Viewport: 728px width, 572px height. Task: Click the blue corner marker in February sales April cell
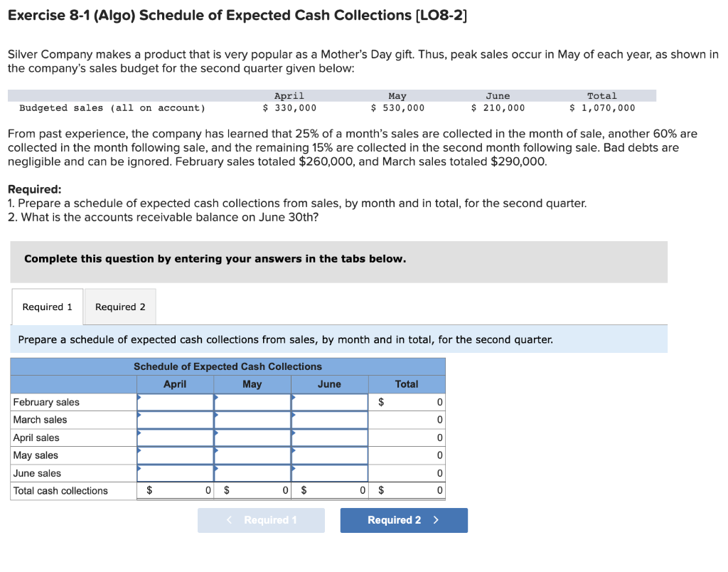(139, 397)
